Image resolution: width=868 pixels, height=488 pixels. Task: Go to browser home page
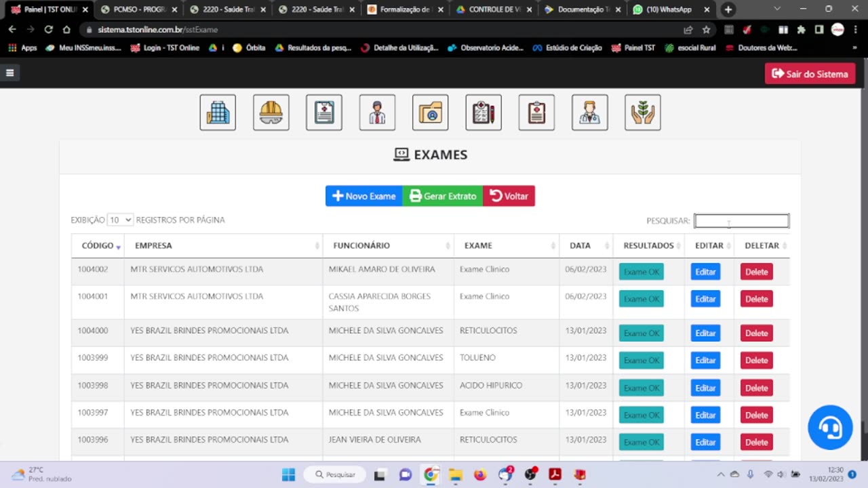[66, 30]
